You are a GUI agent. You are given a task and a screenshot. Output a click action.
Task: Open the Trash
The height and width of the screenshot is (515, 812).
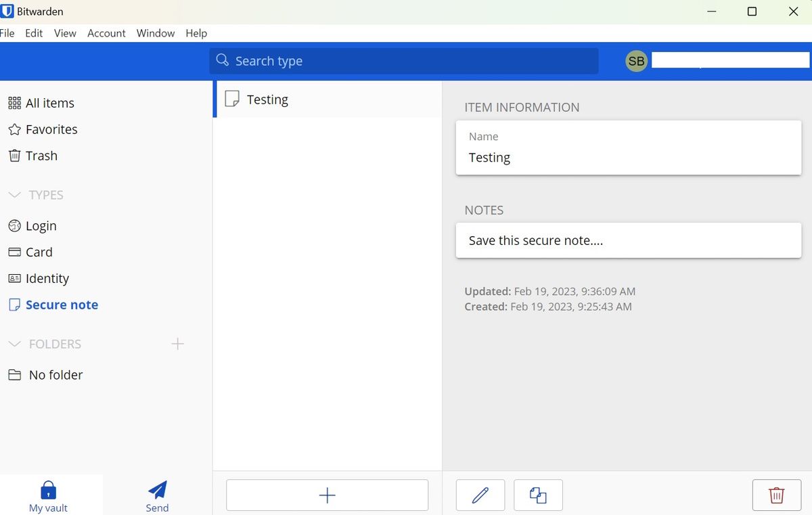32,156
